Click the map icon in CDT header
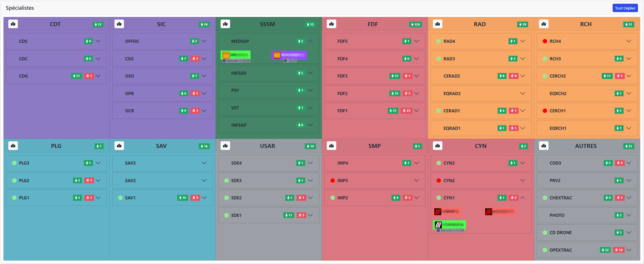The width and height of the screenshot is (644, 264). [x=13, y=24]
